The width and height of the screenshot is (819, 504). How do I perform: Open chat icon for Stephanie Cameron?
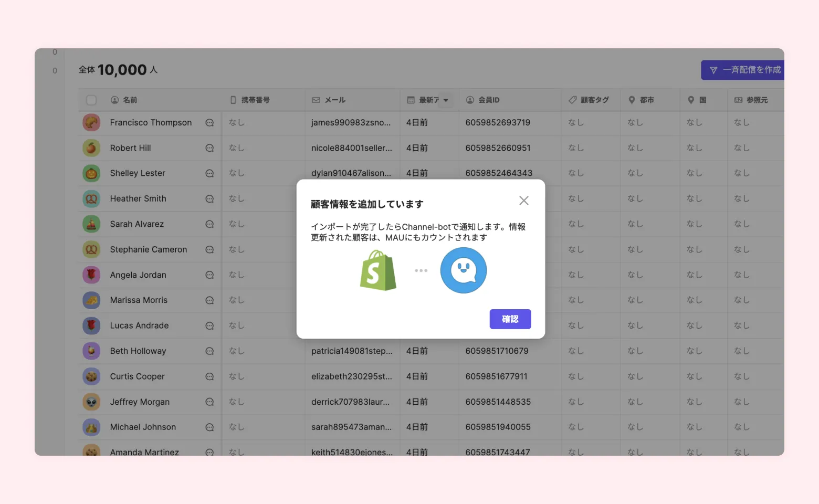point(209,250)
